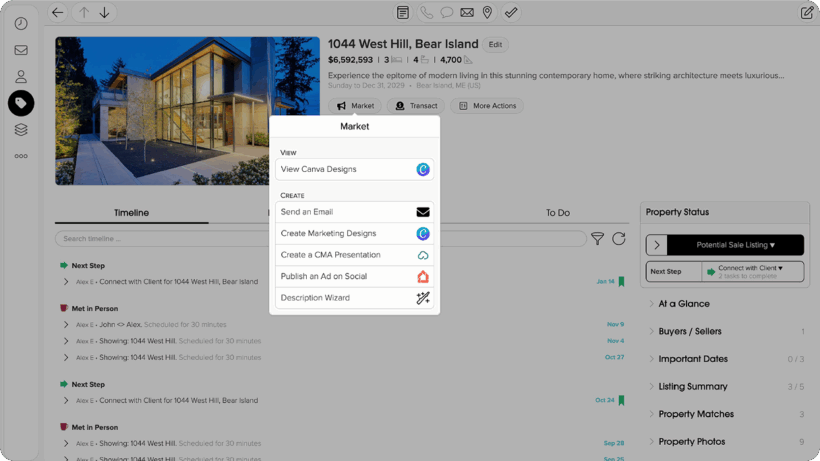This screenshot has height=461, width=820.
Task: Open the Connect with Client dropdown
Action: 753,272
